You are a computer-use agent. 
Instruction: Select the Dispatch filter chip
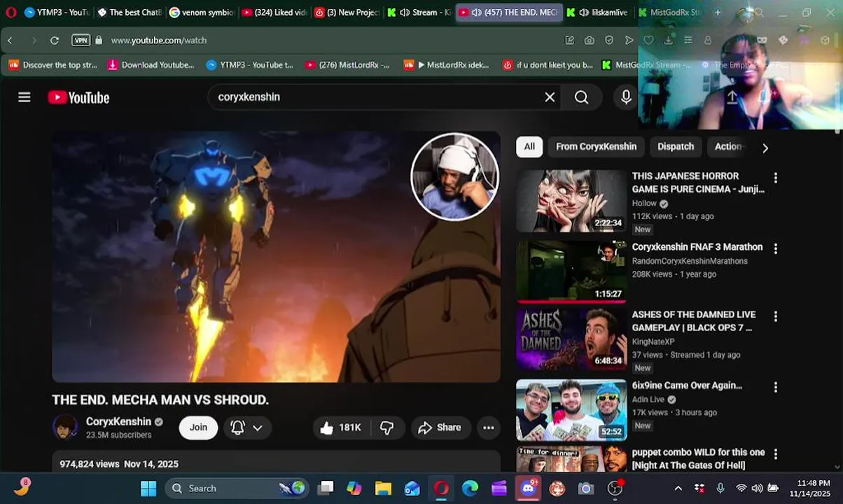click(676, 146)
